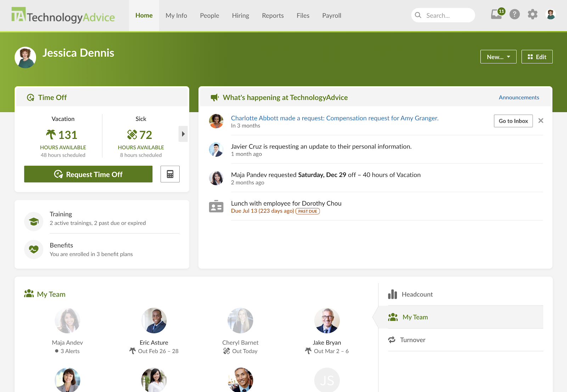Open the Files tab

[303, 16]
